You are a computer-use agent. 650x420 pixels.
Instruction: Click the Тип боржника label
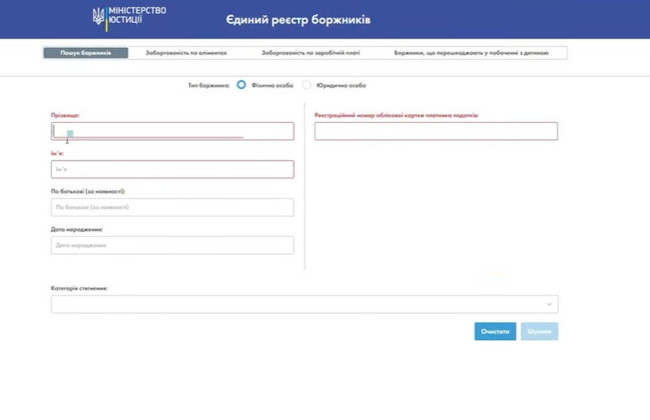[x=209, y=85]
